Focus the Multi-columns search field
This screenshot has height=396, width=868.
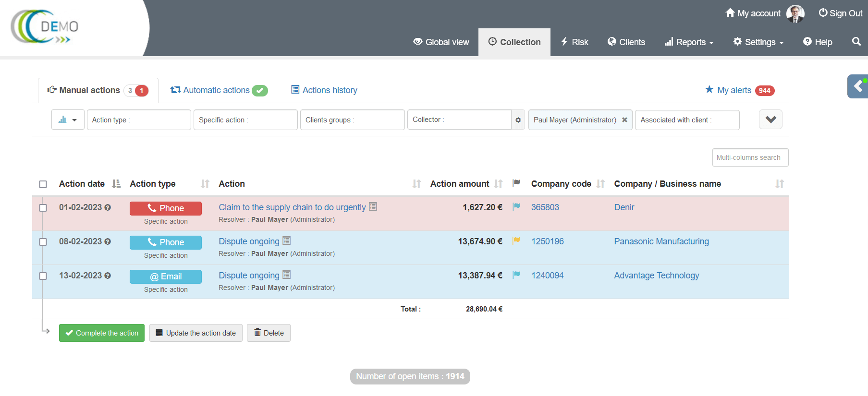pyautogui.click(x=750, y=157)
